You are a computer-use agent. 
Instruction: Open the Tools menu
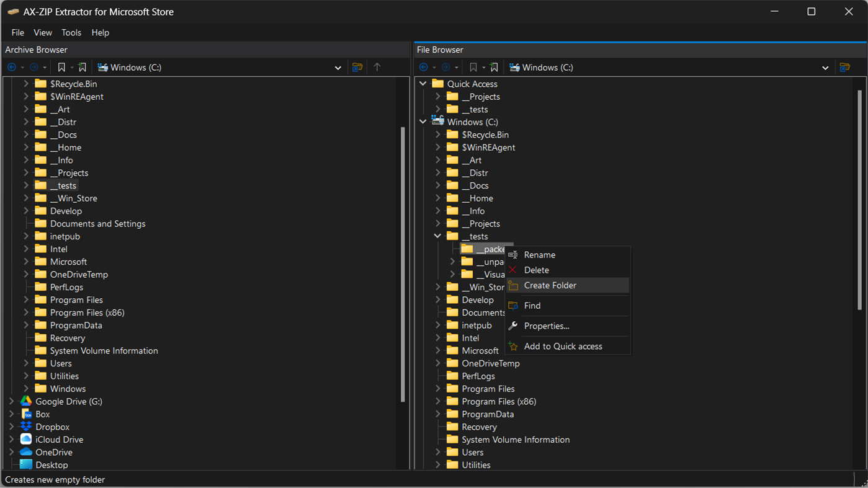coord(71,32)
